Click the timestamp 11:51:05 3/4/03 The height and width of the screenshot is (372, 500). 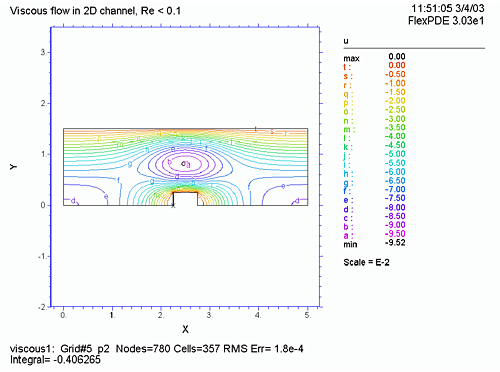447,8
